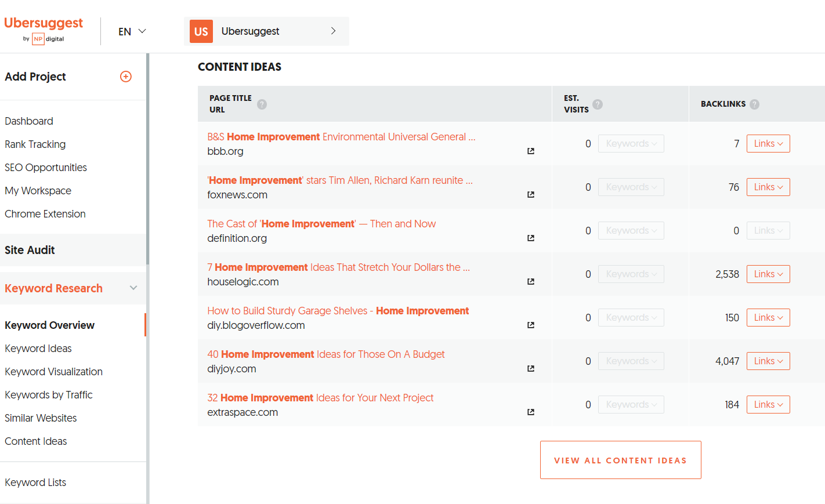Open My Workspace in sidebar

coord(38,191)
